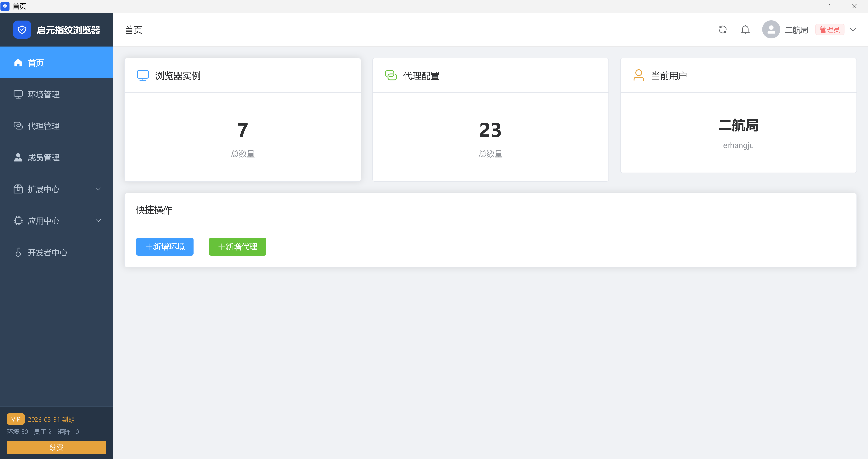Open 扩展中心 menu item

[x=57, y=189]
